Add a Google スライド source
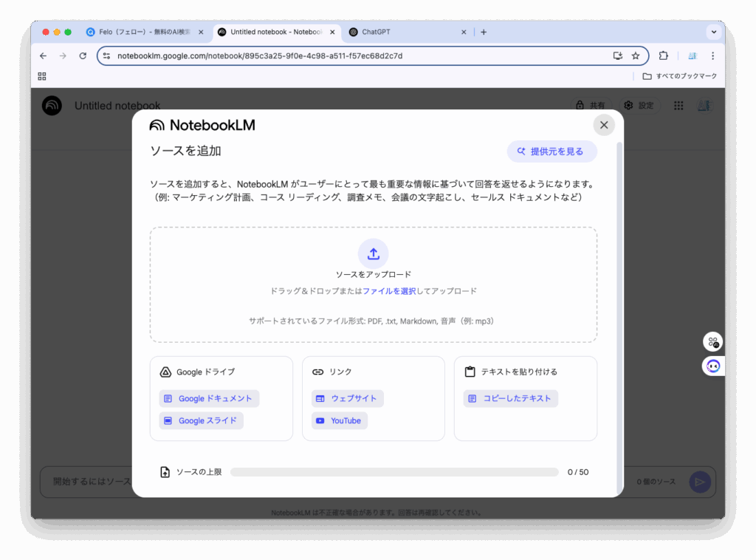 coord(202,420)
